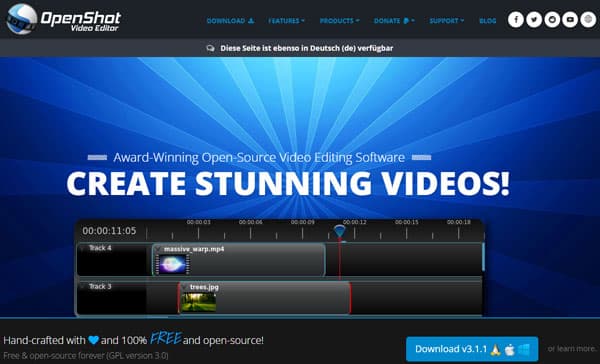This screenshot has width=600, height=364.
Task: Click the 00:00:06 ruler label
Action: 251,222
